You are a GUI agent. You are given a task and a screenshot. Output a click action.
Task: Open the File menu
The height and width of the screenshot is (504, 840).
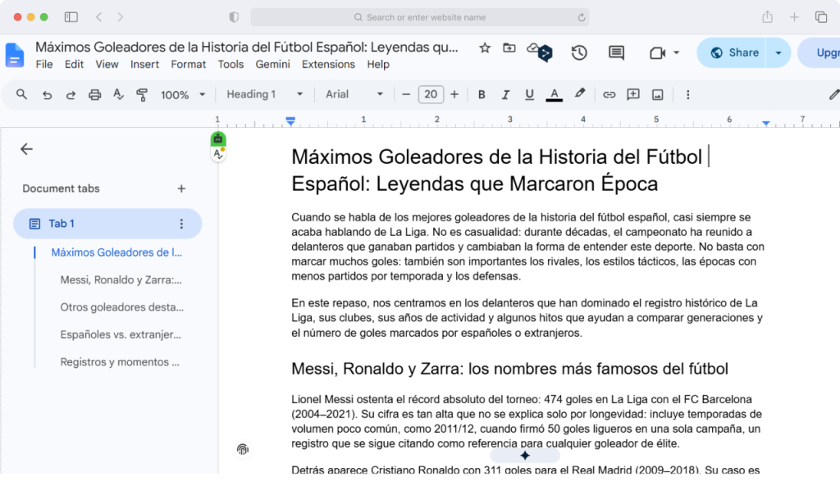click(44, 64)
